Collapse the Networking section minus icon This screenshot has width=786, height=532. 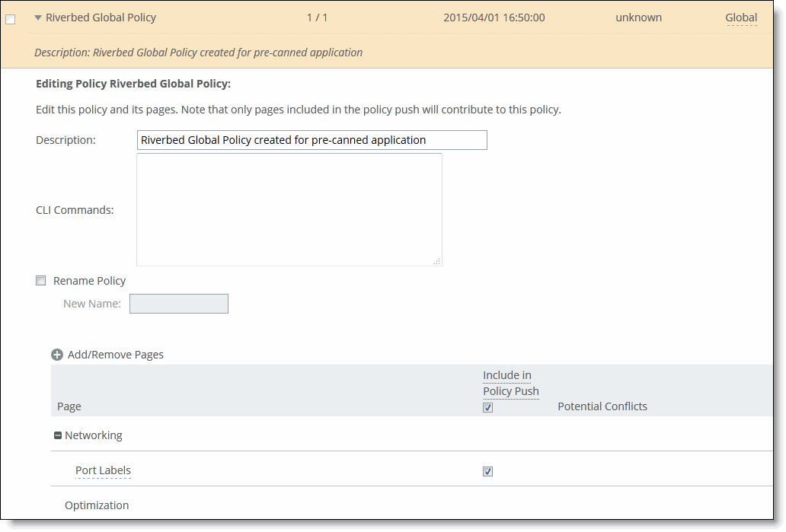58,436
